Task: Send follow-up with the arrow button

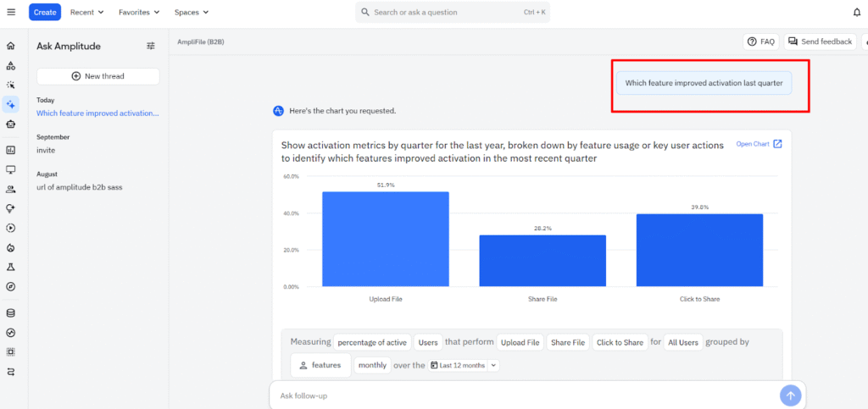Action: (x=790, y=395)
